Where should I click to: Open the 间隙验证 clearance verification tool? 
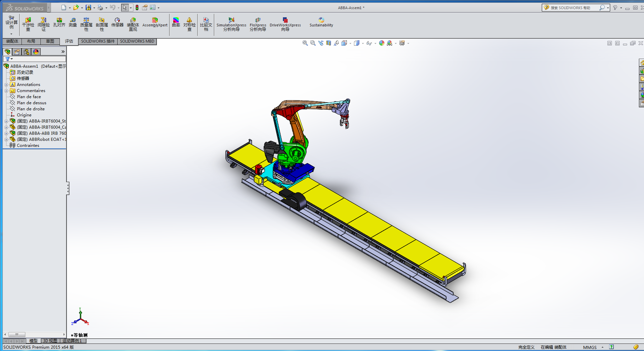(x=43, y=24)
